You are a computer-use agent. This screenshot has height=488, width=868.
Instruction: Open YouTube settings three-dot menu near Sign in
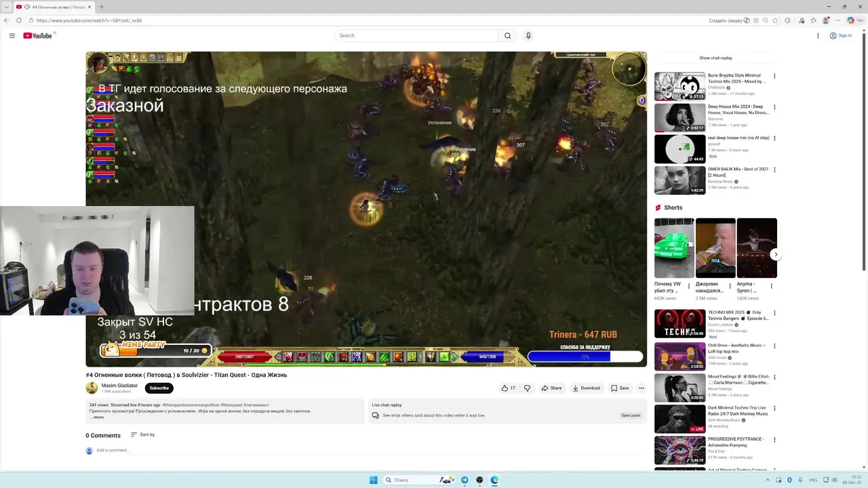click(818, 35)
